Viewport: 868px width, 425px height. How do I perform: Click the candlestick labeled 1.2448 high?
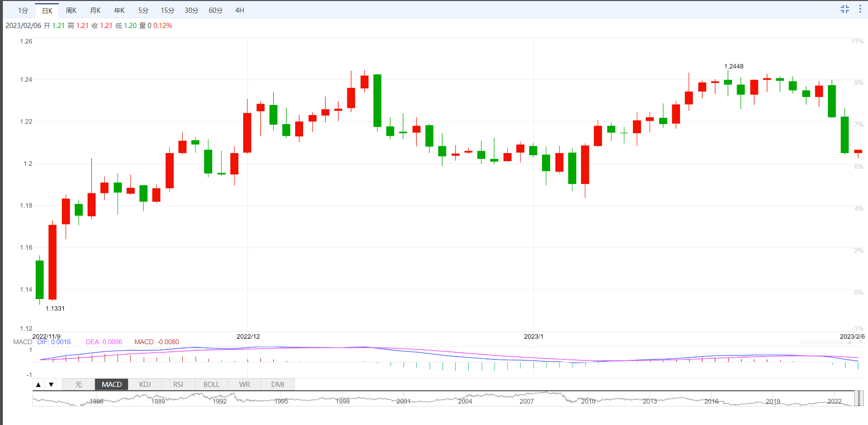click(x=728, y=82)
